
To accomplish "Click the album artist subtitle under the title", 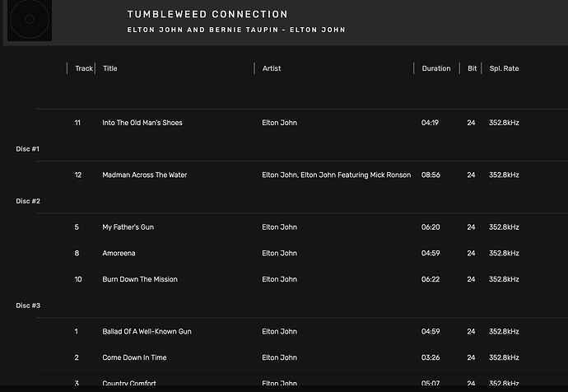I will click(235, 30).
